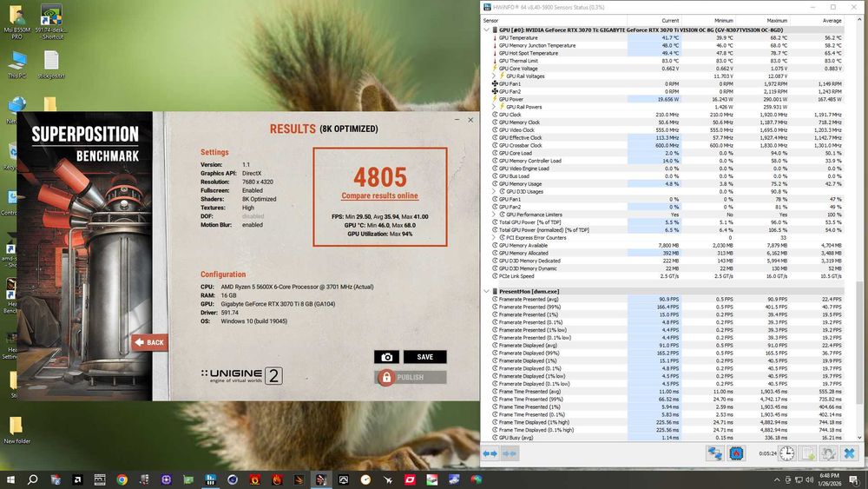
Task: Select the 591.74-desk Shortcut desktop icon
Action: click(51, 23)
